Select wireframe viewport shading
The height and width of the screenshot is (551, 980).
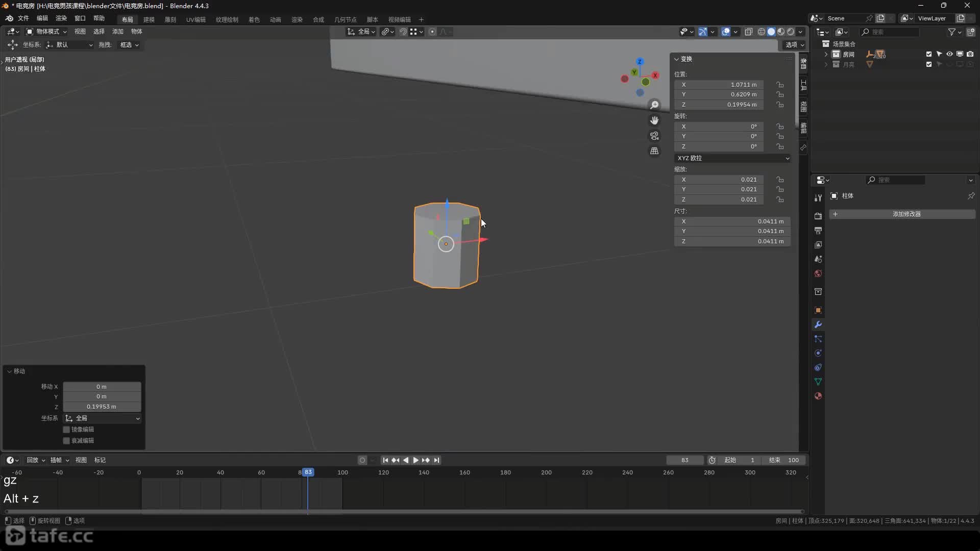(762, 32)
